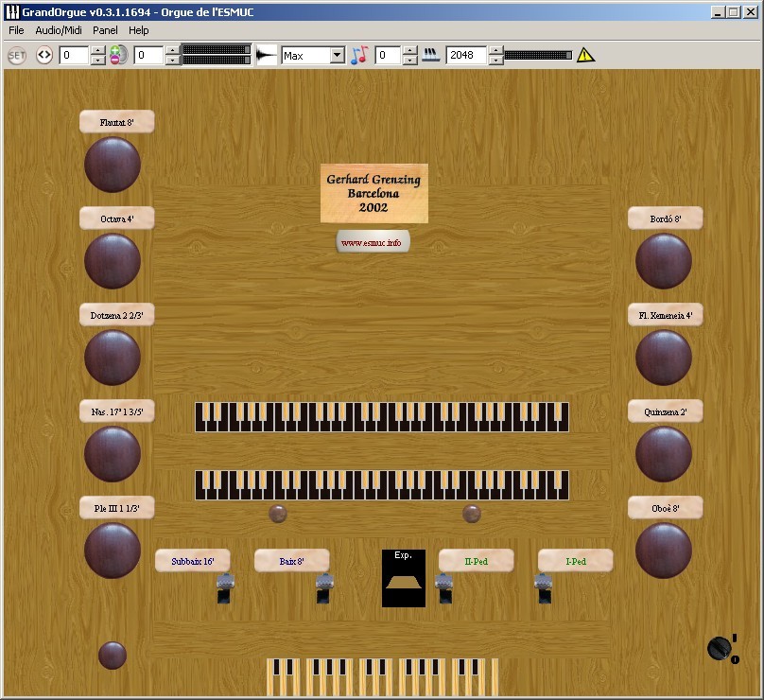The height and width of the screenshot is (700, 764).
Task: Engage the Dotzena 2 2/3' stop knob
Action: pos(113,358)
